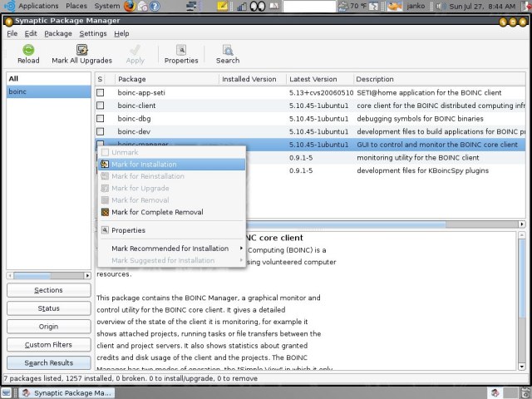
Task: Choose Mark for Complete Removal
Action: click(x=171, y=212)
